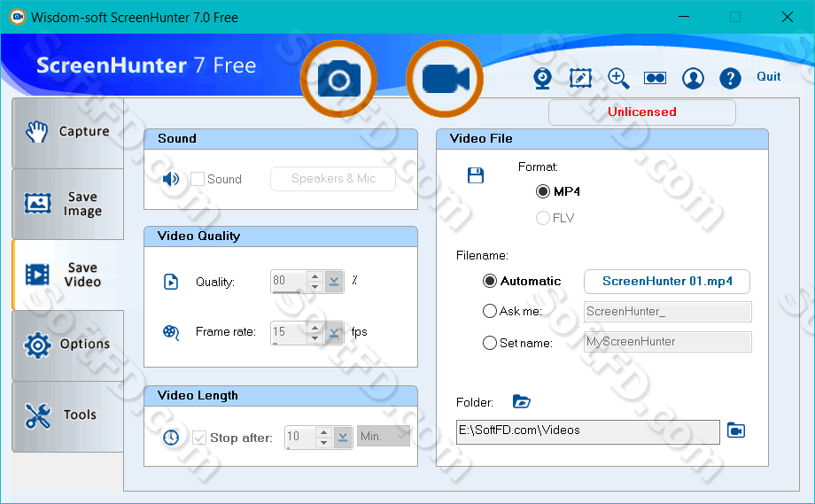Click the ScreenHunter app icon in title bar
Screen dimensions: 815x504
click(x=17, y=17)
